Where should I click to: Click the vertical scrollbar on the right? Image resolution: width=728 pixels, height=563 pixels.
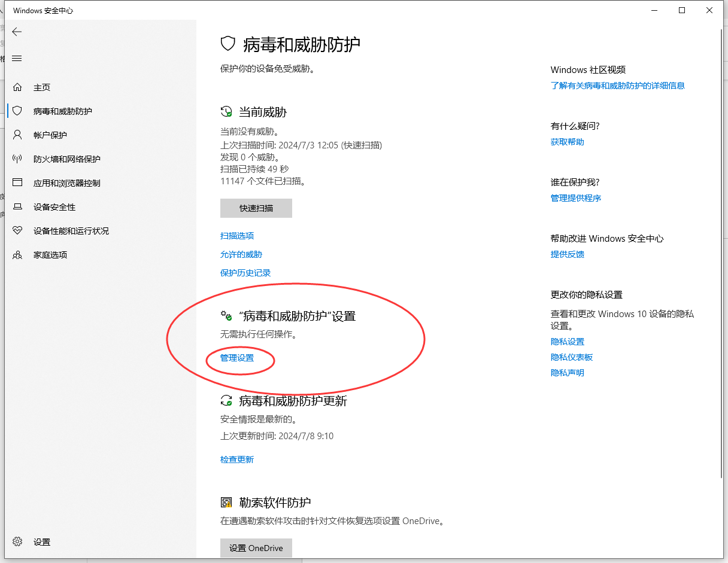[720, 251]
